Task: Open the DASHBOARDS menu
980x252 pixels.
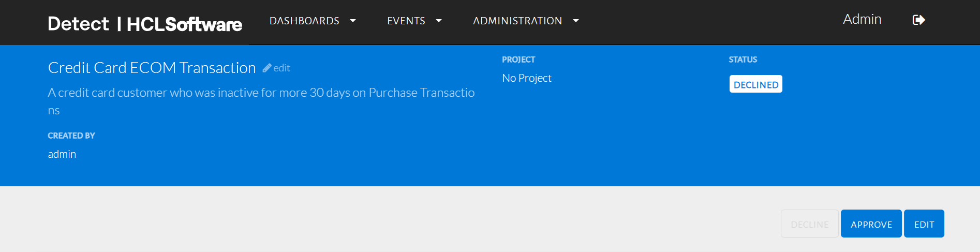Action: [x=304, y=21]
